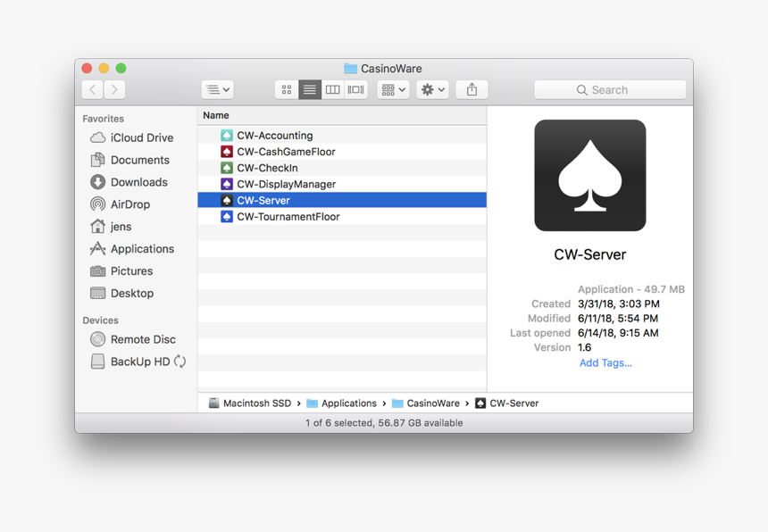Switch to icon view
Viewport: 768px width, 532px height.
pos(287,89)
